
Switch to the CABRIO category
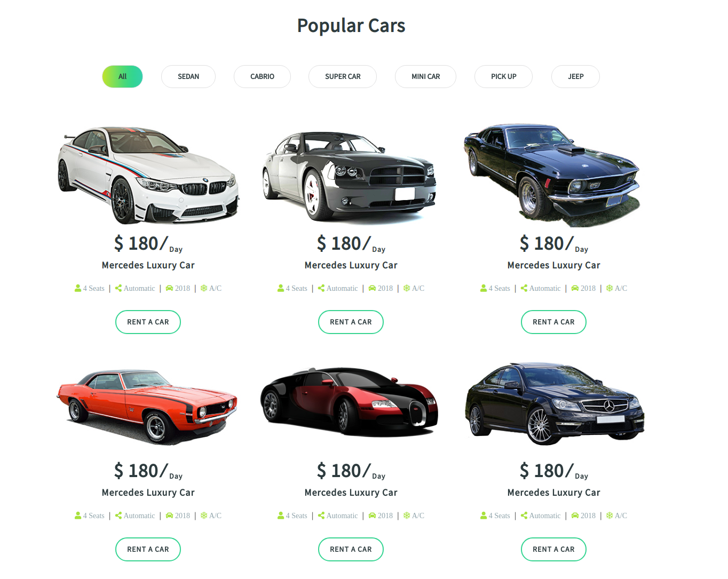262,76
